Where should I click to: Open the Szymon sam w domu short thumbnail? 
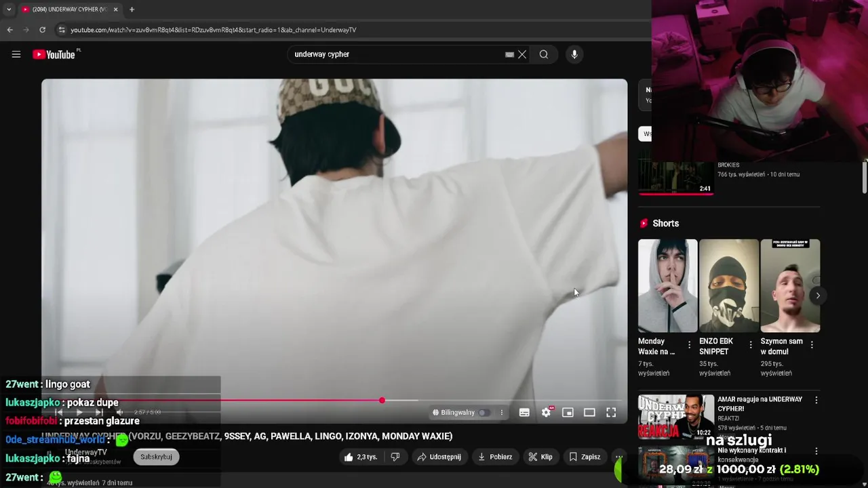[790, 285]
